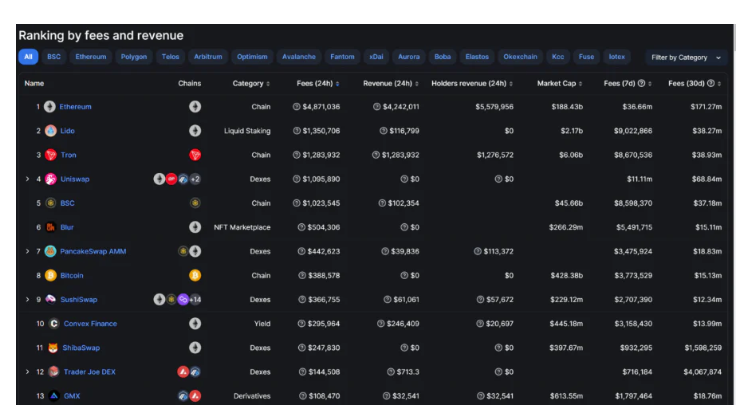This screenshot has width=751, height=419.
Task: Click the +14 chains badge on SushiSwap row
Action: pos(195,299)
